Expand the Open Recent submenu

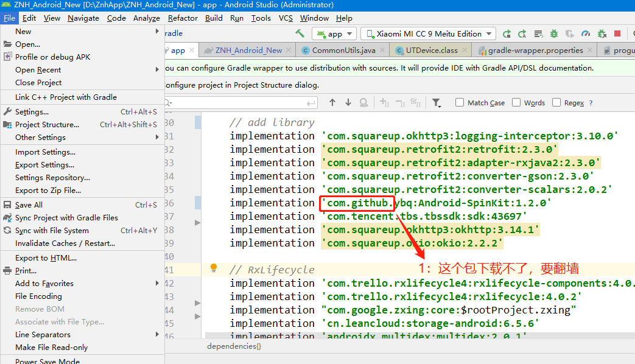coord(157,69)
